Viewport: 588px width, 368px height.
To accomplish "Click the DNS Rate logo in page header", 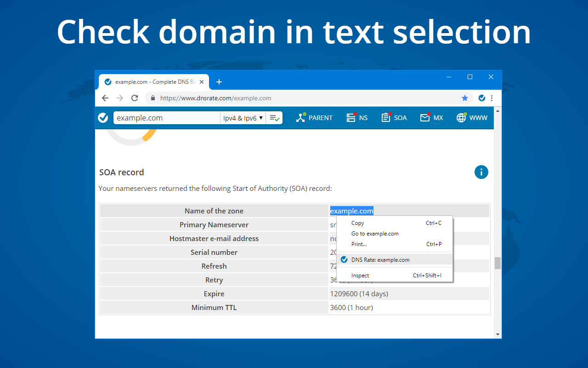I will pos(103,118).
